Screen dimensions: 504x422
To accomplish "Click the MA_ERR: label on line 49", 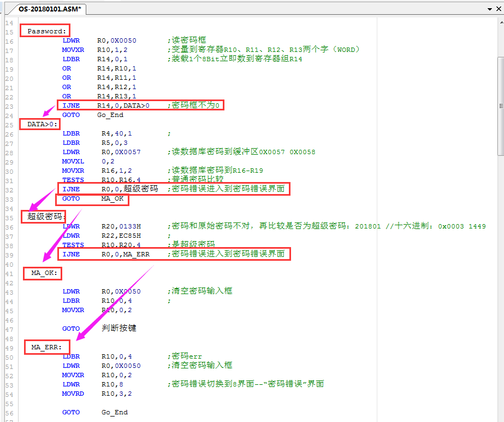I will 46,347.
